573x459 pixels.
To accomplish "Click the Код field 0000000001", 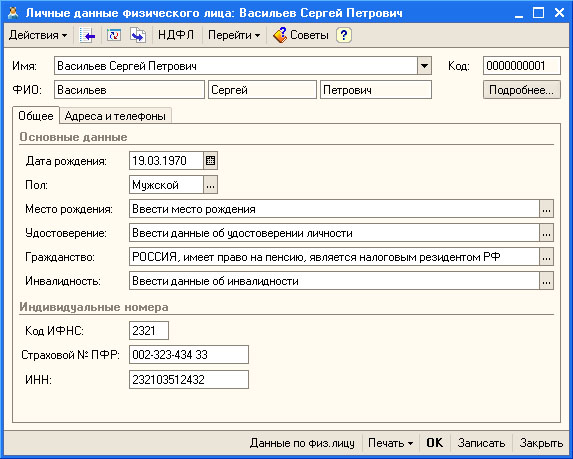I will click(x=521, y=66).
